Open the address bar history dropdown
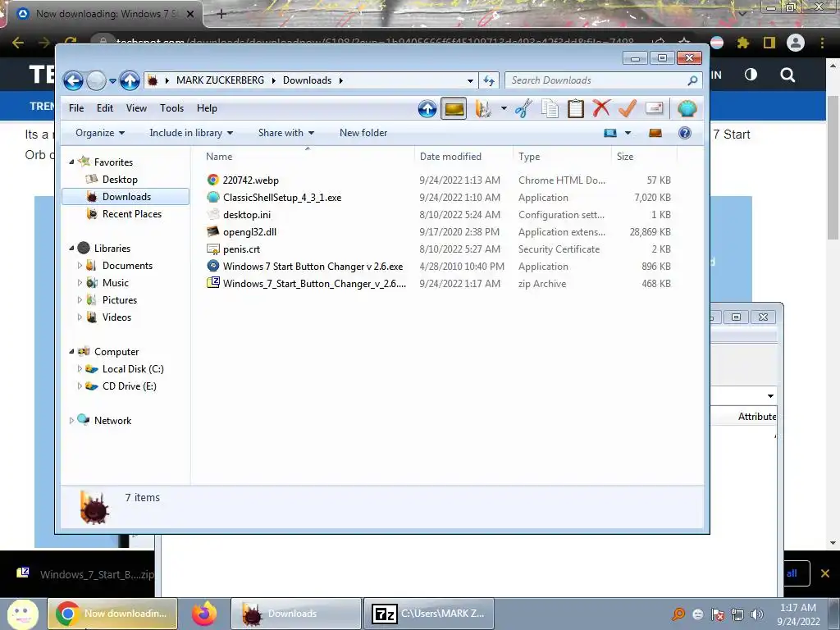Viewport: 840px width, 630px height. 470,81
